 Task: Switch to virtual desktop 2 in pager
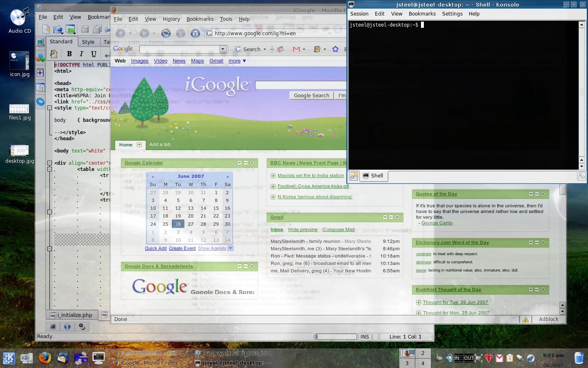423,353
